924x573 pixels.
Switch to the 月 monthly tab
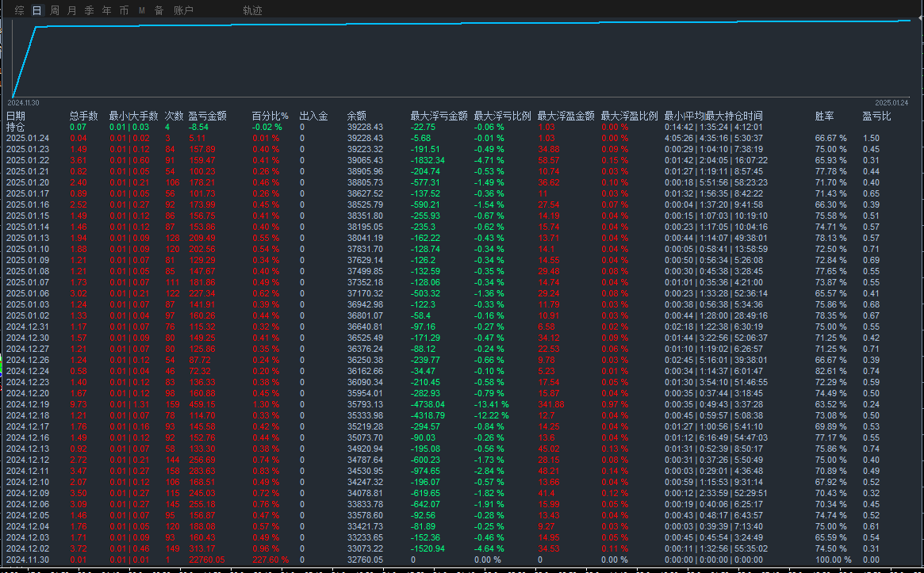[71, 10]
